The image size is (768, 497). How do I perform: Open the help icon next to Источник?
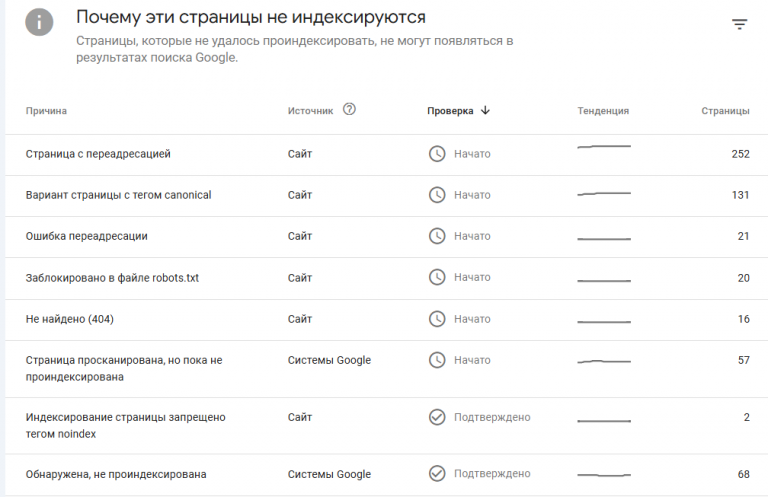[349, 109]
